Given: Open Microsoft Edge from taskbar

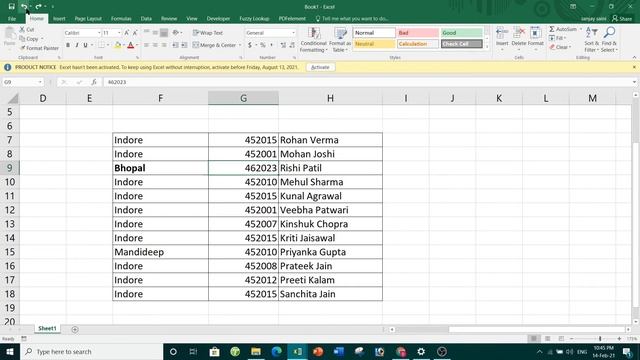Looking at the screenshot, I should tap(276, 351).
